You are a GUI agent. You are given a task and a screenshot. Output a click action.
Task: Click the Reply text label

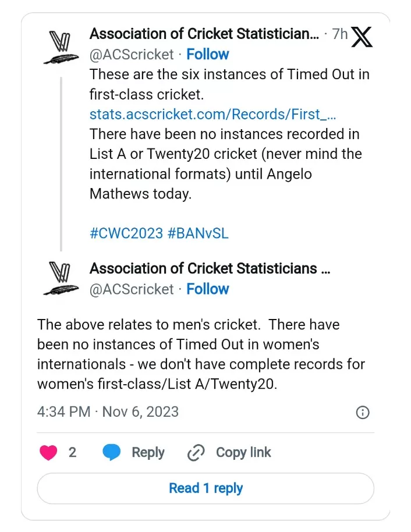[148, 452]
